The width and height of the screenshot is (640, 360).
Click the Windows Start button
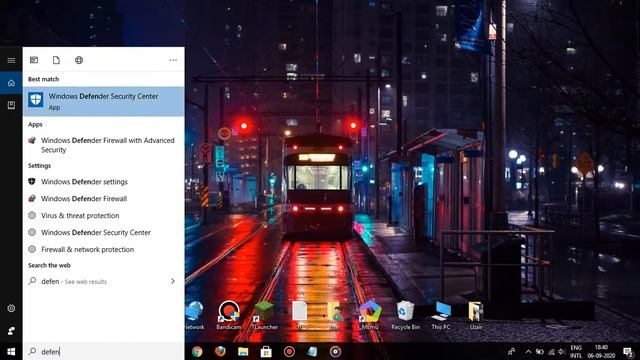click(11, 351)
